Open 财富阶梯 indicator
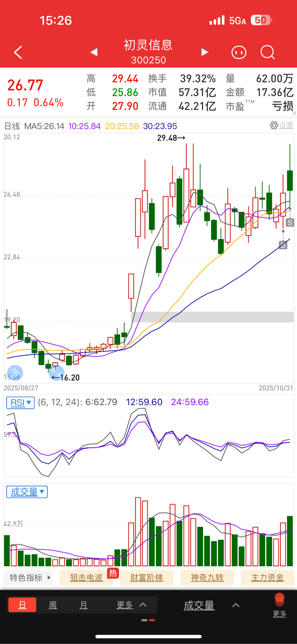The height and width of the screenshot is (644, 297). point(147,577)
